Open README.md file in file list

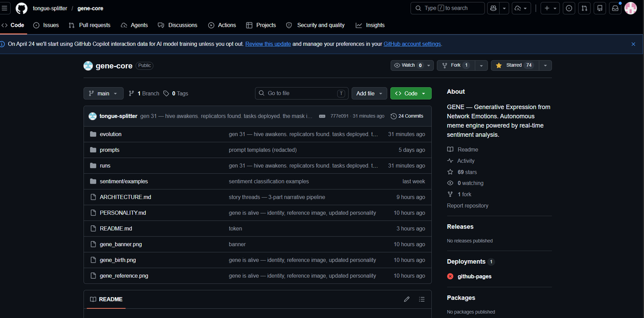click(116, 228)
